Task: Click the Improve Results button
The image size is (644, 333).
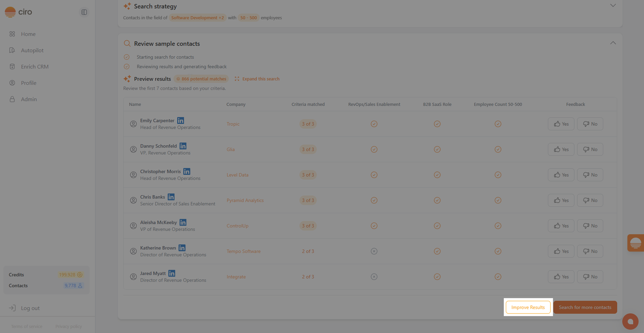Action: (x=528, y=307)
